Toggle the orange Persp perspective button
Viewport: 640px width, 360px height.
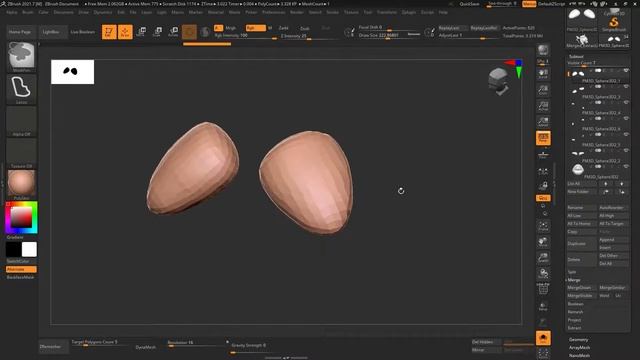click(x=543, y=138)
